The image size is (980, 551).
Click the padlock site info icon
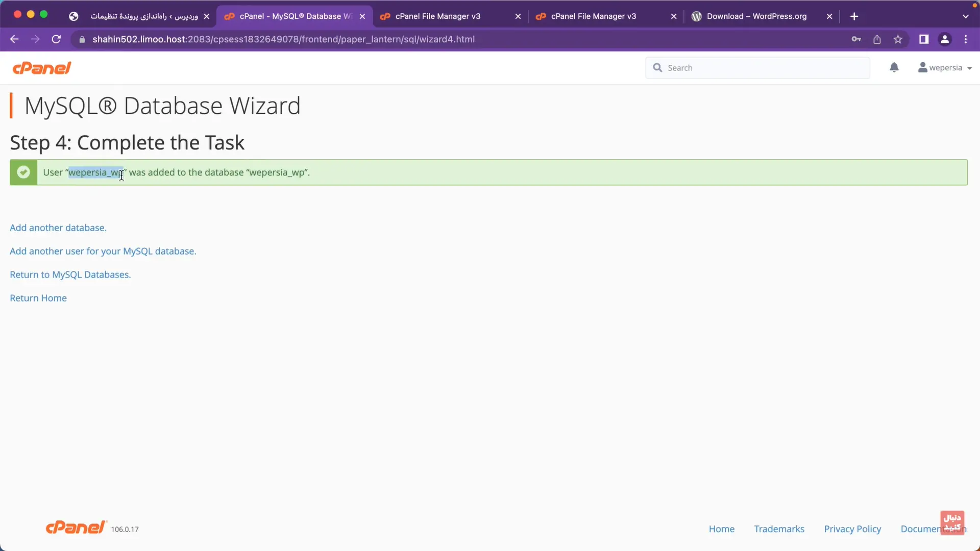[82, 39]
